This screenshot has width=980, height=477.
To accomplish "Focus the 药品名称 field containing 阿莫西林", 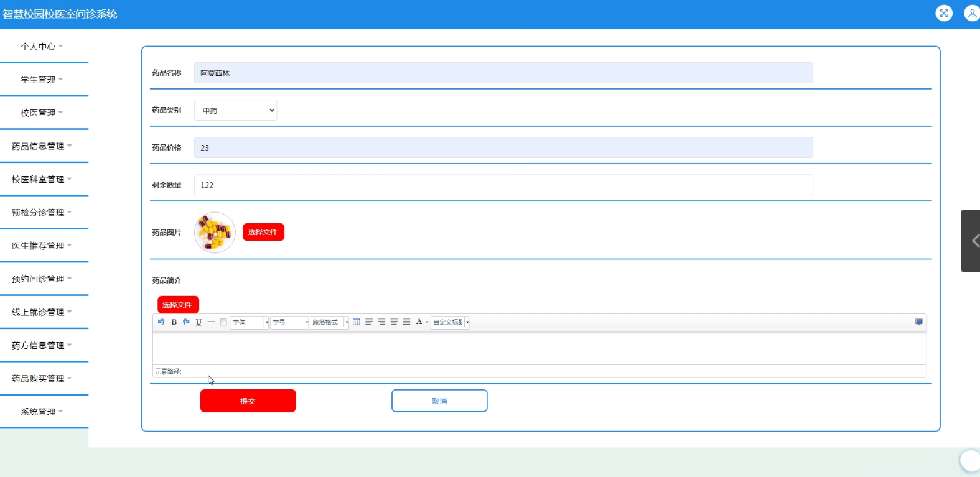I will pyautogui.click(x=503, y=73).
